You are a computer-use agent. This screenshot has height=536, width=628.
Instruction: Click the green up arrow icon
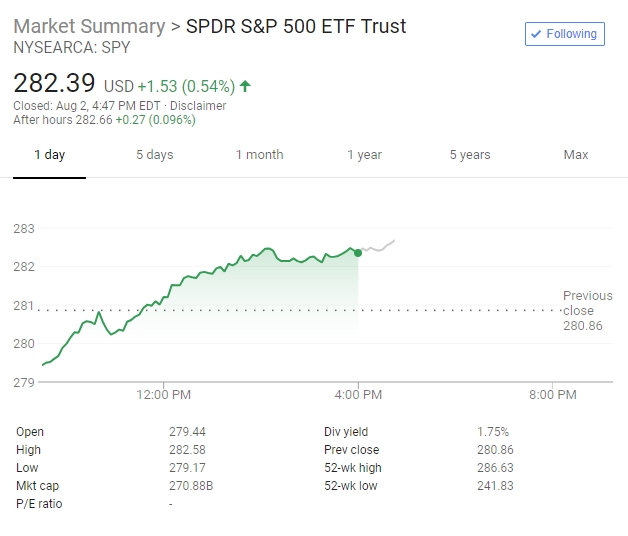[x=245, y=86]
